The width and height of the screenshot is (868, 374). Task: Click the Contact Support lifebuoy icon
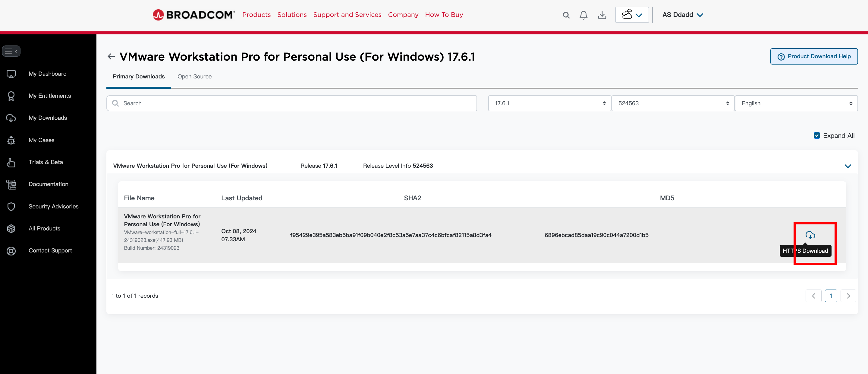click(x=11, y=251)
